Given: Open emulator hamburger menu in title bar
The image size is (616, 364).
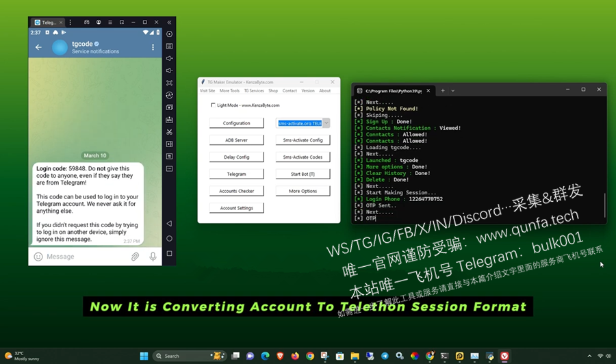Looking at the screenshot, I should 110,23.
